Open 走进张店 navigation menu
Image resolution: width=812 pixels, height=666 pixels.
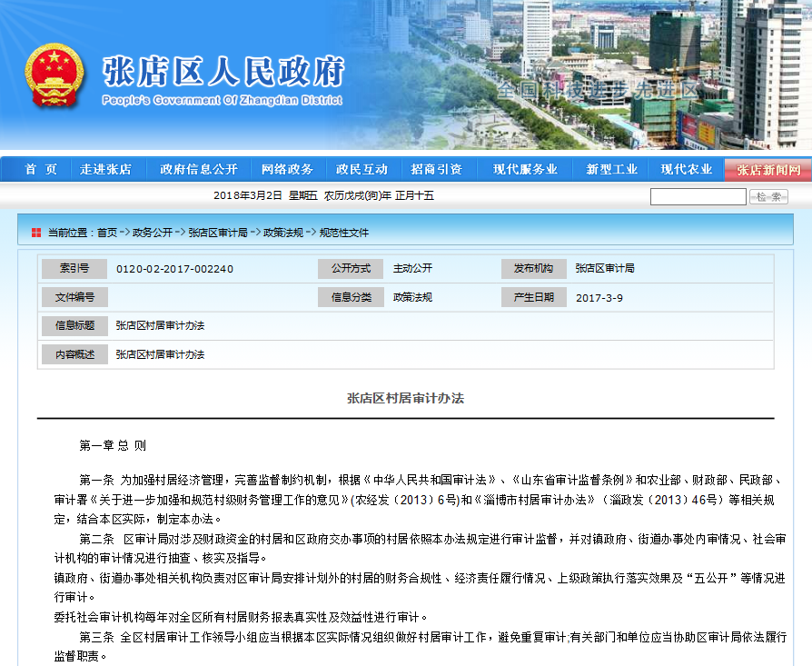(105, 170)
